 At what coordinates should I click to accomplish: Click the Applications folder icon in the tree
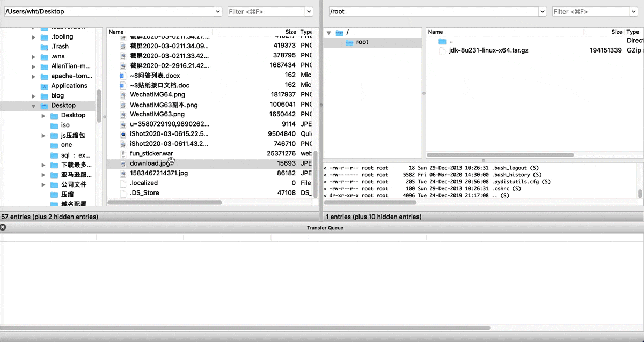[x=45, y=86]
